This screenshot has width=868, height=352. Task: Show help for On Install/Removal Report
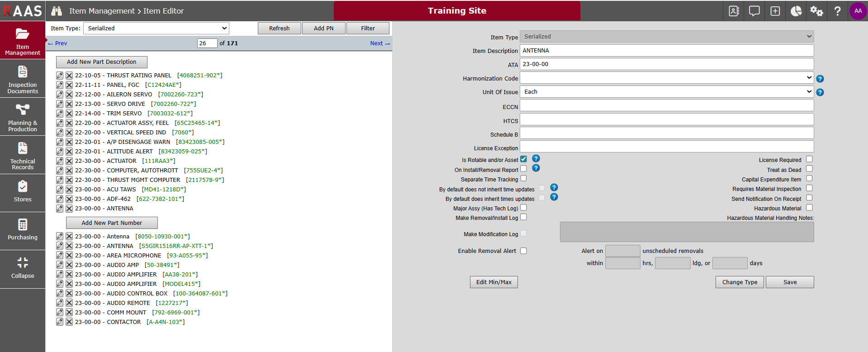(536, 168)
